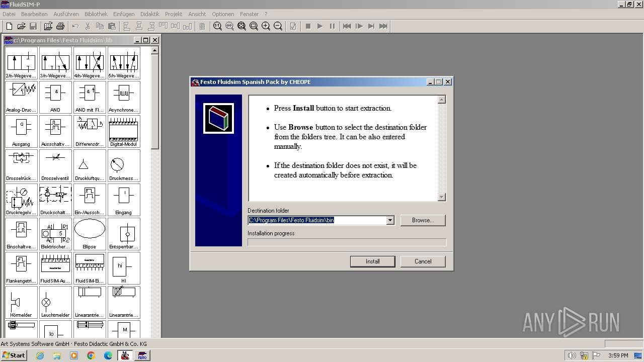This screenshot has height=362, width=644.
Task: Open the Windows Start menu
Action: pos(14,355)
